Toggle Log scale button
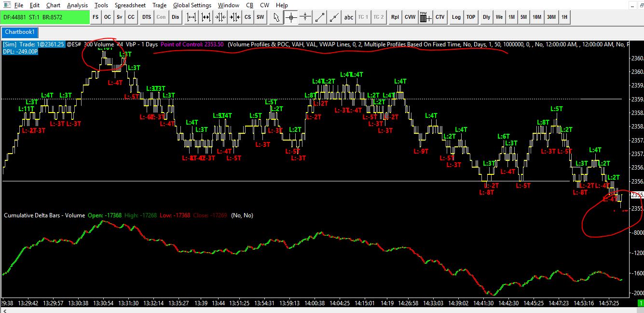Screen dimensions: 644x313 pos(456,17)
